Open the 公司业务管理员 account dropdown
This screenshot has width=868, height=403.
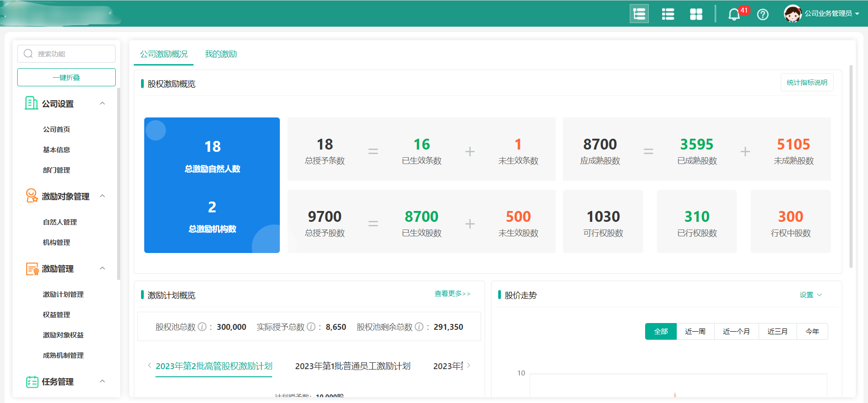(832, 14)
